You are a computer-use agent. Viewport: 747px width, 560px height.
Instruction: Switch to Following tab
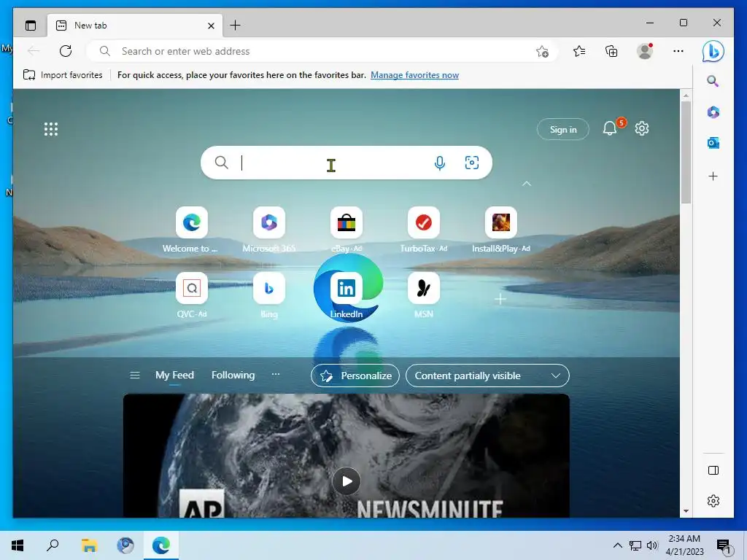[x=233, y=376]
